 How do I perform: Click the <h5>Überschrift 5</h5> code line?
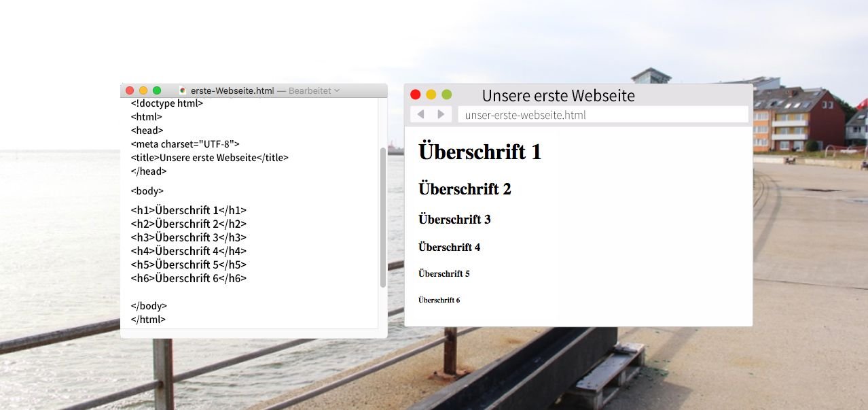pos(189,265)
